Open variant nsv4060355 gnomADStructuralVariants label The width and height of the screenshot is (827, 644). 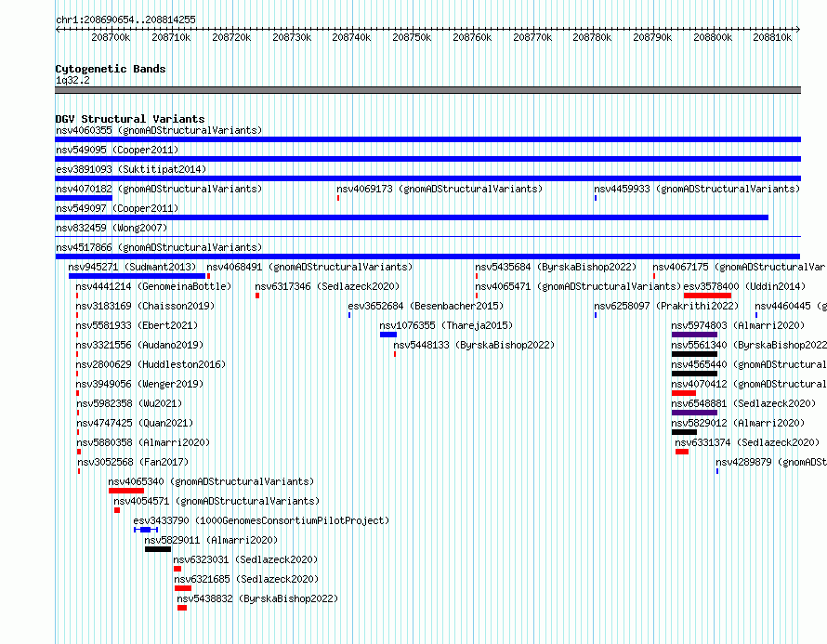pyautogui.click(x=159, y=130)
